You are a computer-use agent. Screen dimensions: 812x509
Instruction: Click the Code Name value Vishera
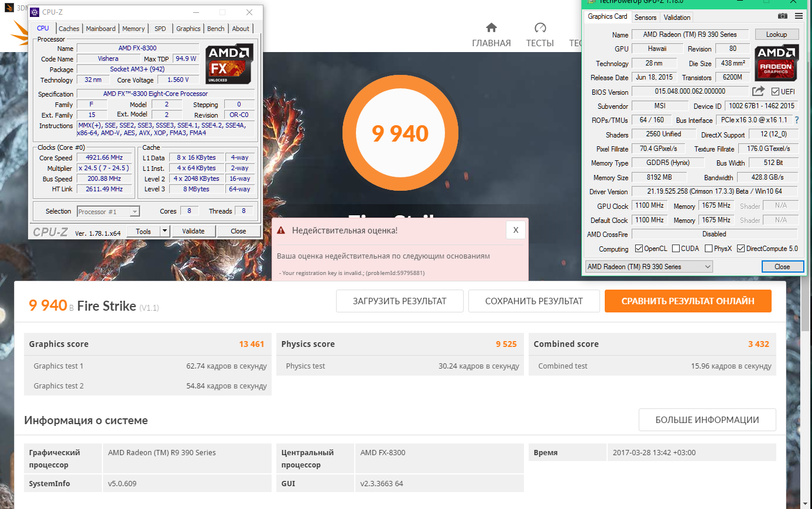(108, 59)
